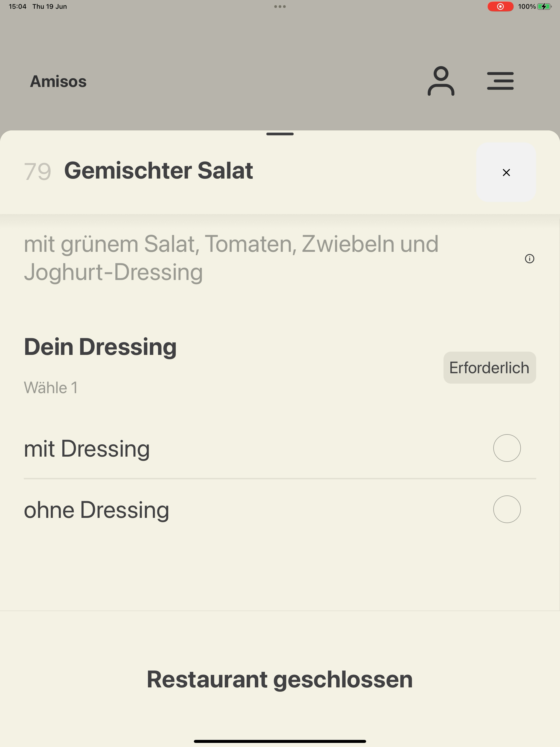Select the mit Dressing radio button
The width and height of the screenshot is (560, 747).
pos(507,448)
